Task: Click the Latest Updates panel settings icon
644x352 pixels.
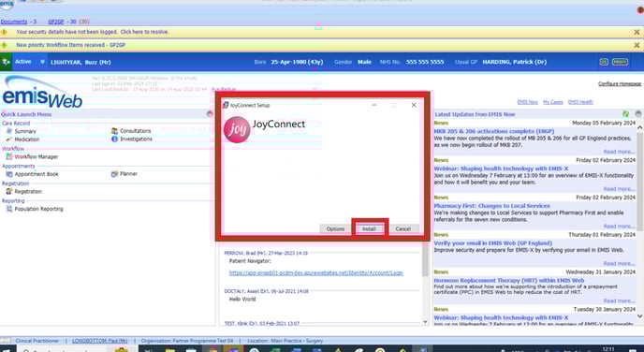Action: tap(638, 114)
